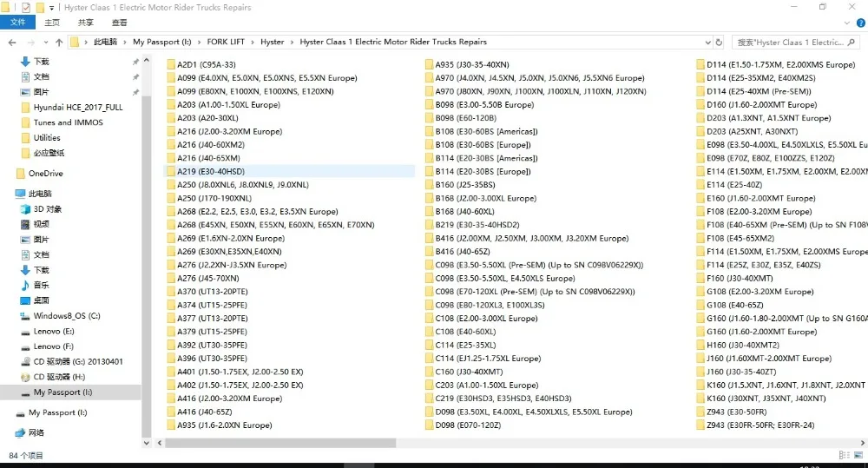Expand the ribbon with the chevron

pos(847,23)
